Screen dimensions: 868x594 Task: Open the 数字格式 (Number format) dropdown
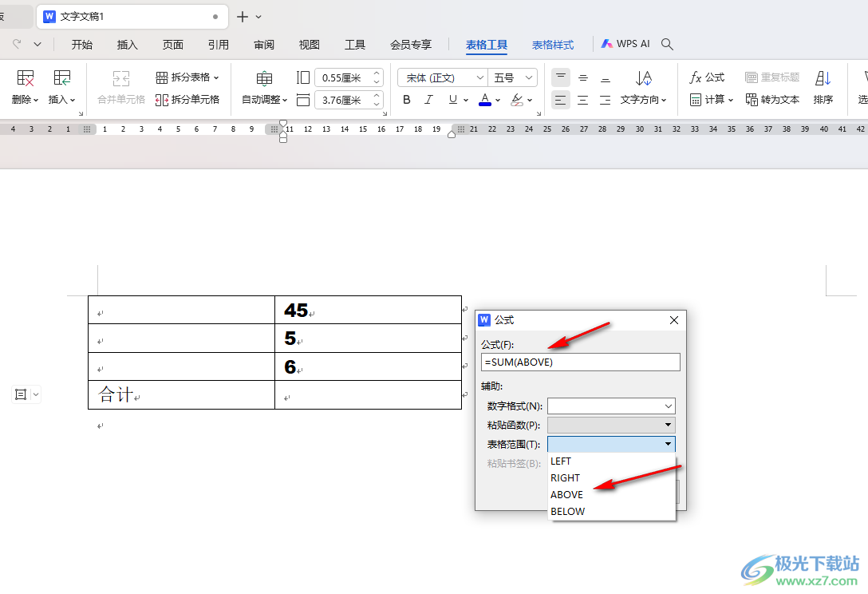(x=611, y=406)
